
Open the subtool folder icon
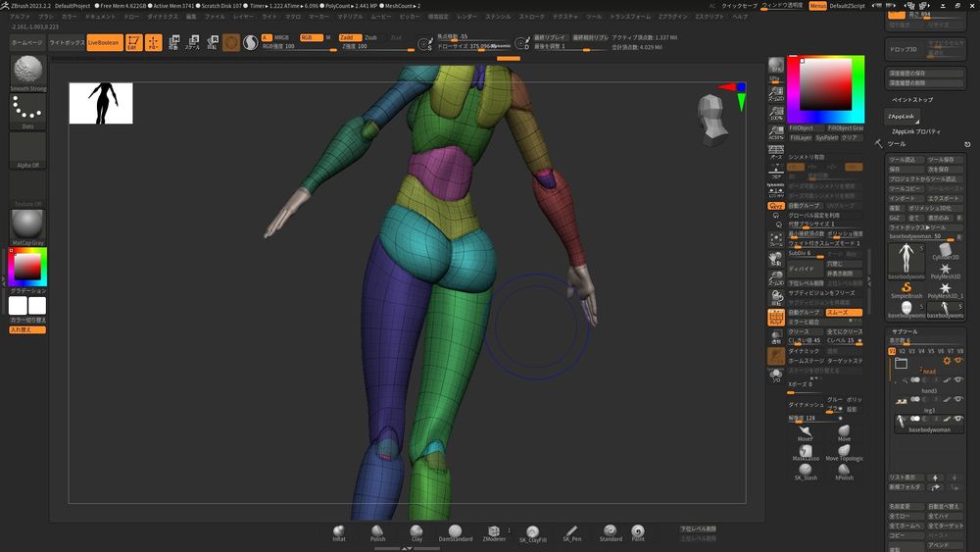point(901,363)
